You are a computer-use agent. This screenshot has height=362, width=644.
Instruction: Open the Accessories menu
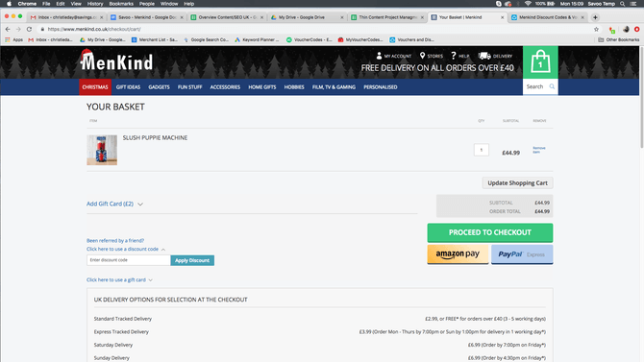pyautogui.click(x=225, y=87)
